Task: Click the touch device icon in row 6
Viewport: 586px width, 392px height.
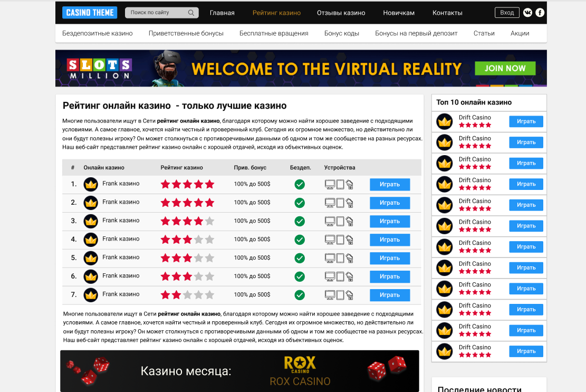Action: 349,276
